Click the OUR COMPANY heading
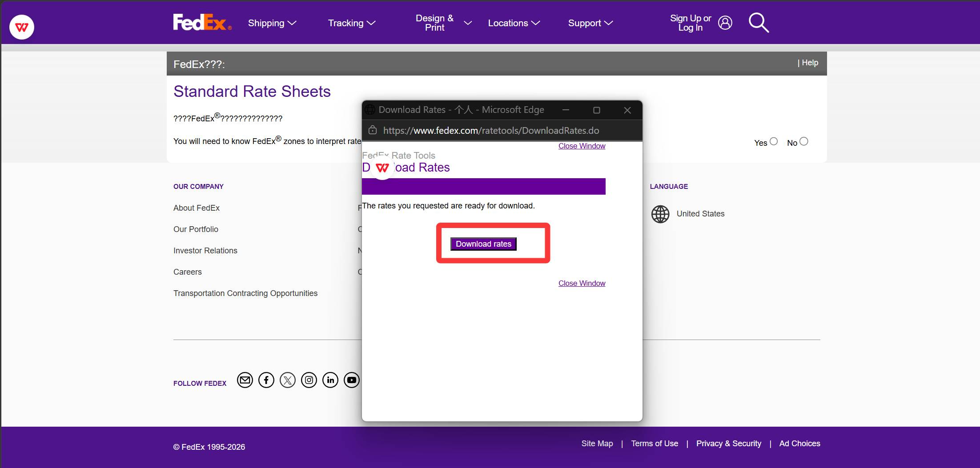 click(x=198, y=187)
